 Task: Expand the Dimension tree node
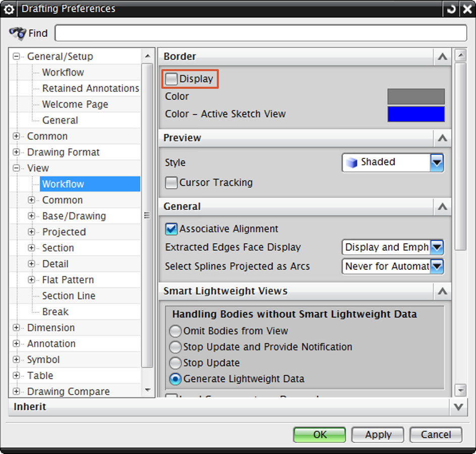[17, 328]
